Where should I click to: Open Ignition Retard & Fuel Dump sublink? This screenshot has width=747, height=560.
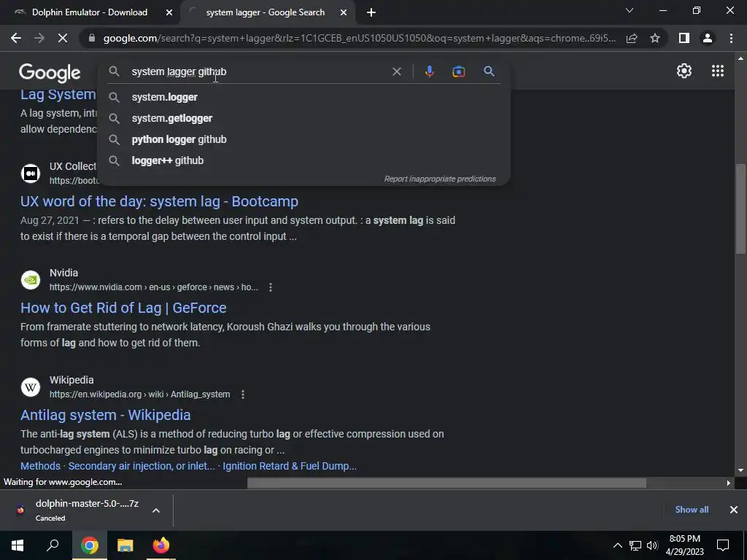coord(289,466)
